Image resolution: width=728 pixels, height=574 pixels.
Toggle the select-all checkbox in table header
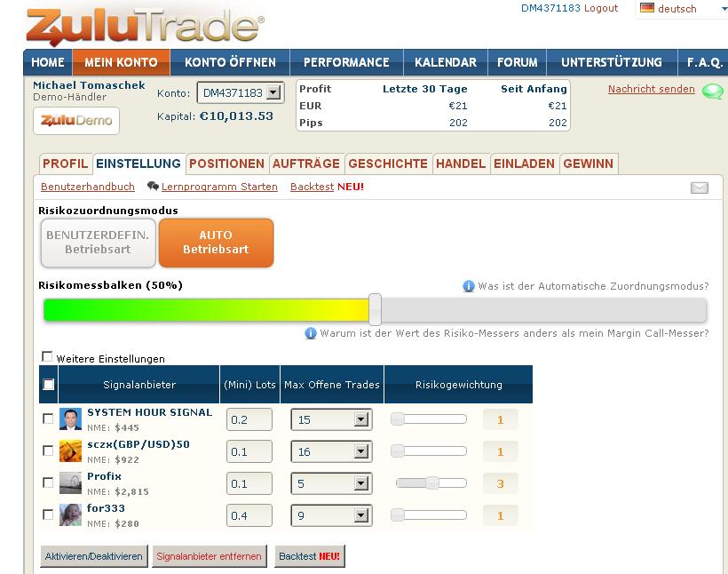click(x=49, y=385)
